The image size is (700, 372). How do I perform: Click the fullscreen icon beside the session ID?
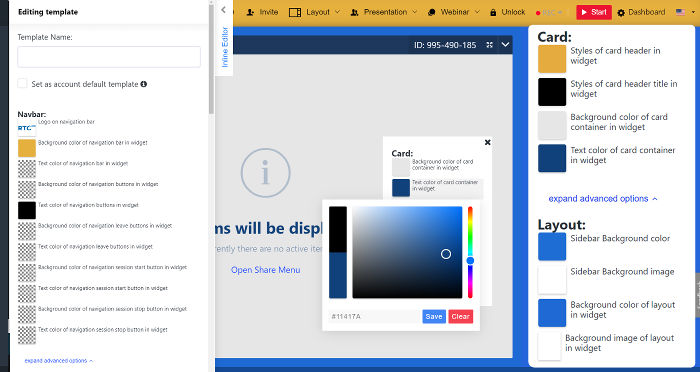pos(490,45)
